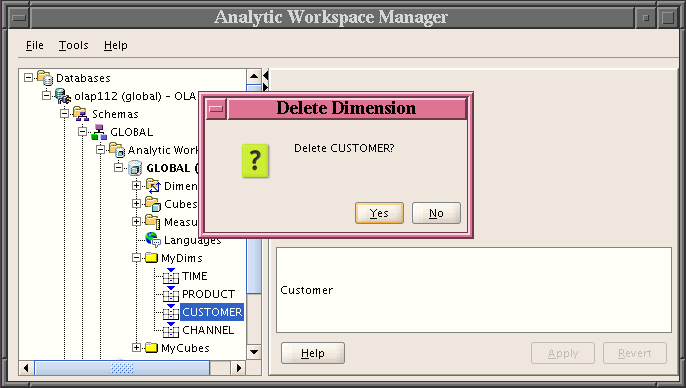Click the Cubes folder icon
686x388 pixels.
click(153, 204)
